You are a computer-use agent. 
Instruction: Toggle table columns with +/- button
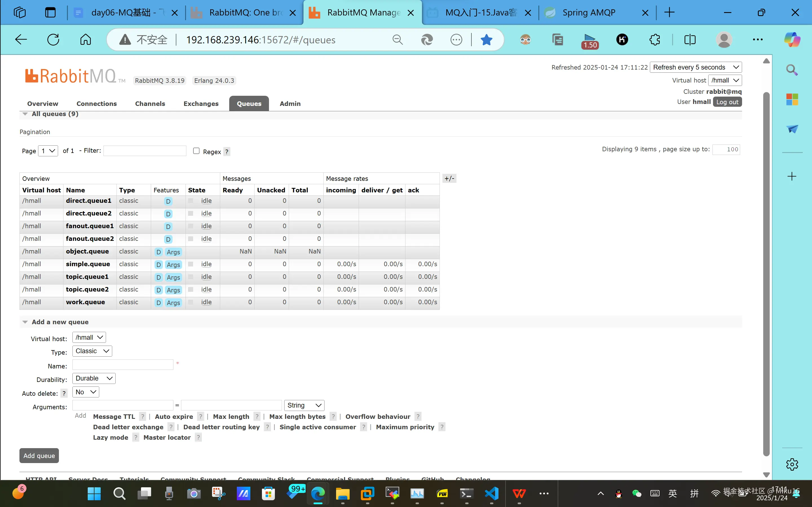(x=449, y=178)
